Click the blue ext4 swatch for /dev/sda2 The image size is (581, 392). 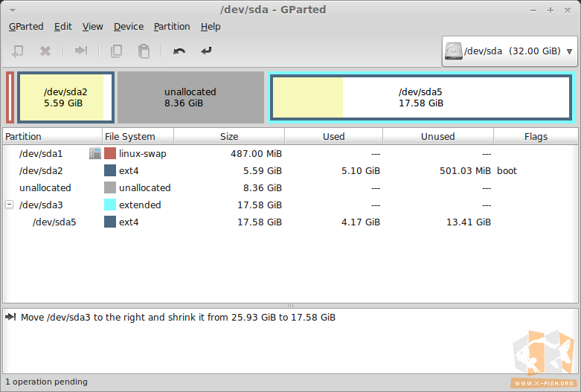coord(110,170)
